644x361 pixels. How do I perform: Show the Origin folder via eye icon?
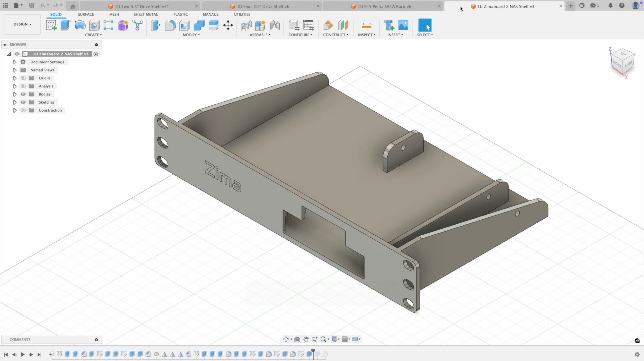pos(23,78)
